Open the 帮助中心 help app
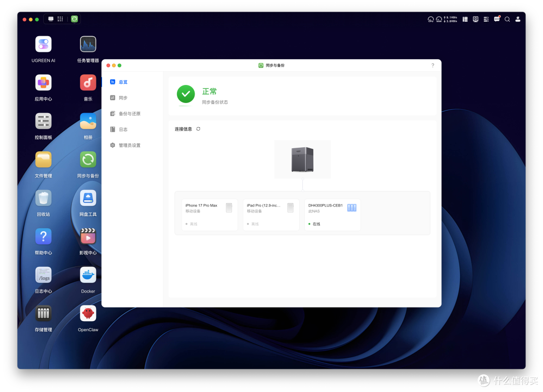The height and width of the screenshot is (392, 543). 43,237
